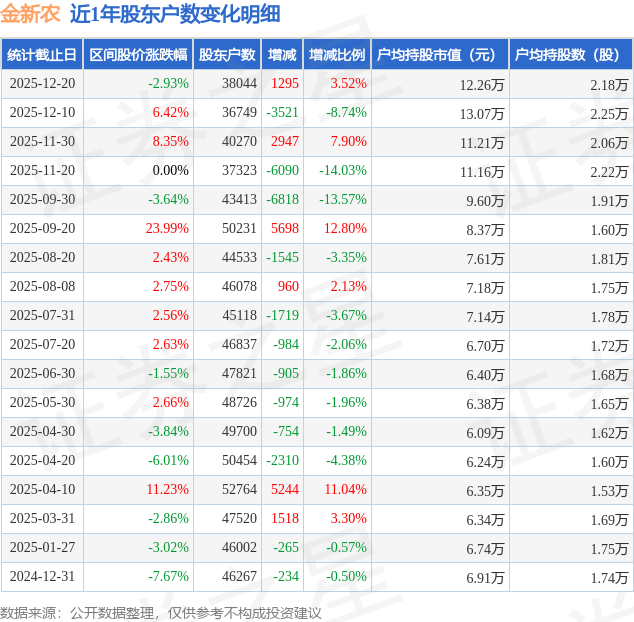Select the 2024-12-31 date cell
Screen dimensions: 634x622
(x=42, y=577)
